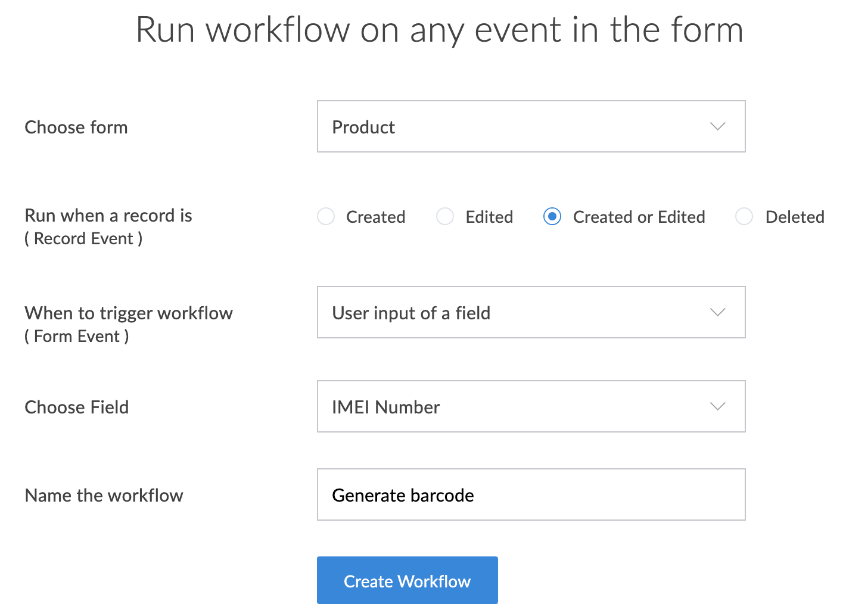Select the Created radio button
Viewport: 846px width, 616px height.
pyautogui.click(x=326, y=216)
